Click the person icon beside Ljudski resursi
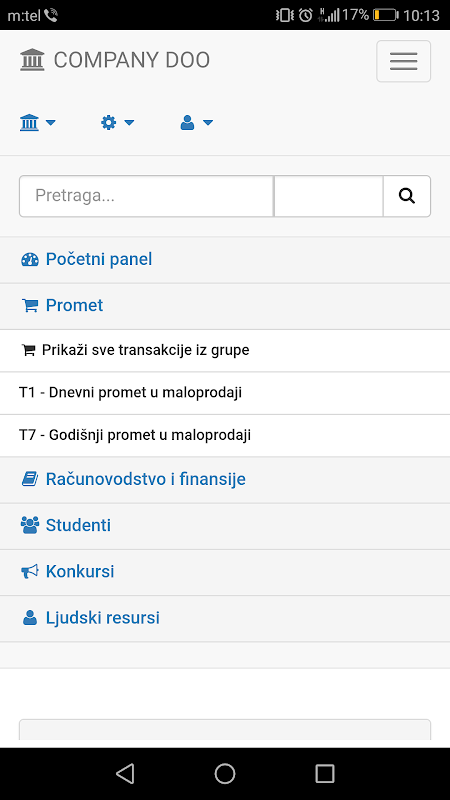Image resolution: width=450 pixels, height=800 pixels. pyautogui.click(x=30, y=618)
